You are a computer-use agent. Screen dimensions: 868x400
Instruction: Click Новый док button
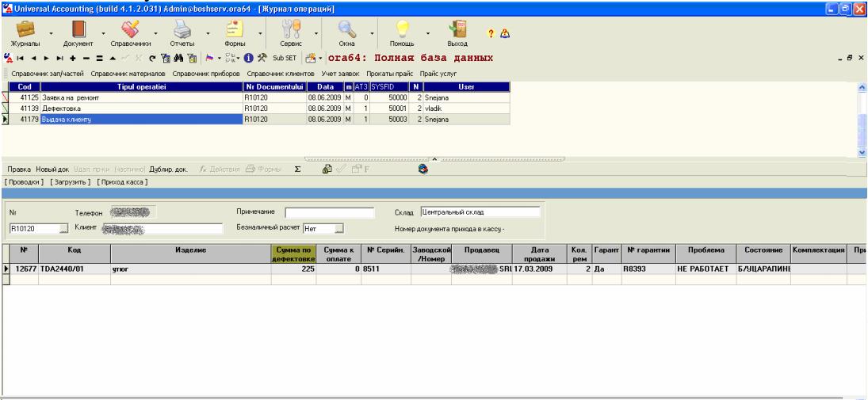click(52, 170)
